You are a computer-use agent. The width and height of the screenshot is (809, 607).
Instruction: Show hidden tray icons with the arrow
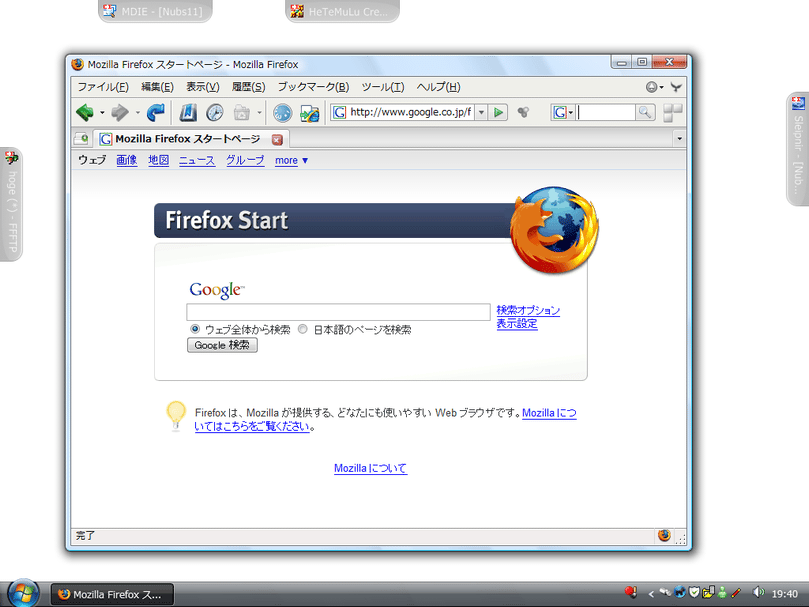pos(651,594)
